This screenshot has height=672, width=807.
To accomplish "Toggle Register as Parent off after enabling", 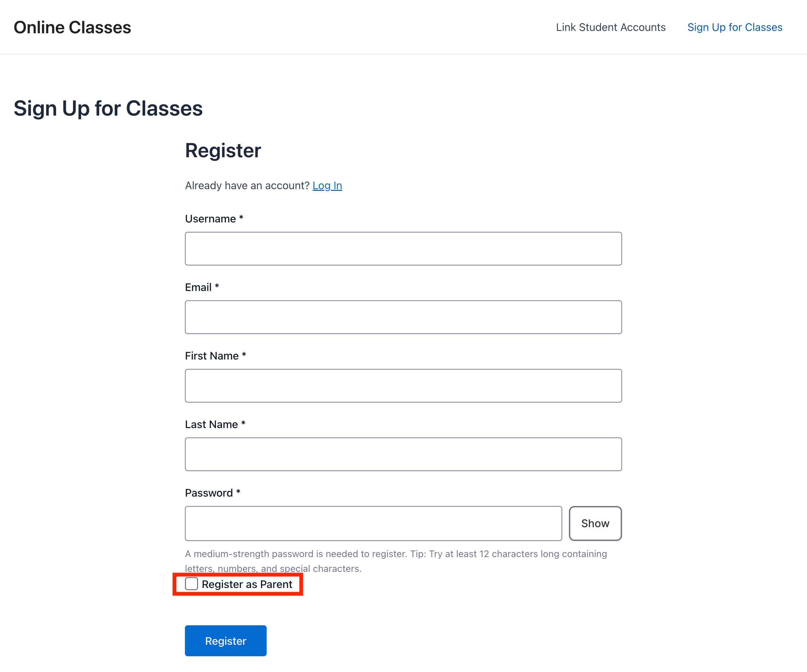I will point(191,584).
